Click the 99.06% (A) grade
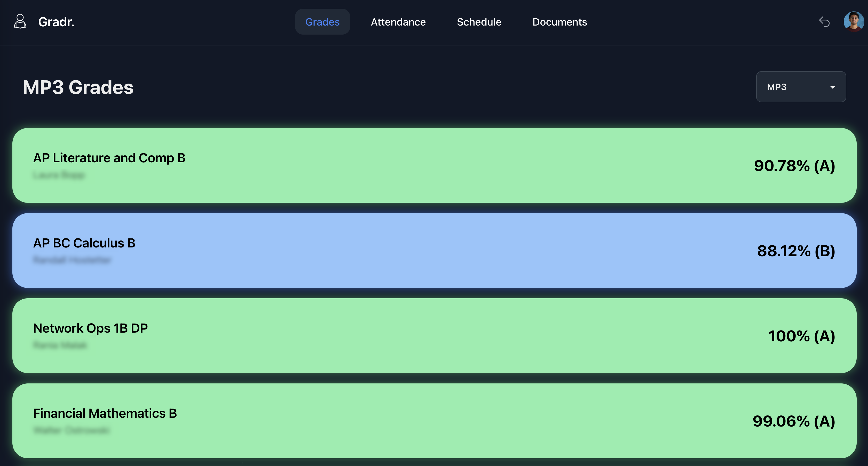This screenshot has width=868, height=466. click(794, 421)
